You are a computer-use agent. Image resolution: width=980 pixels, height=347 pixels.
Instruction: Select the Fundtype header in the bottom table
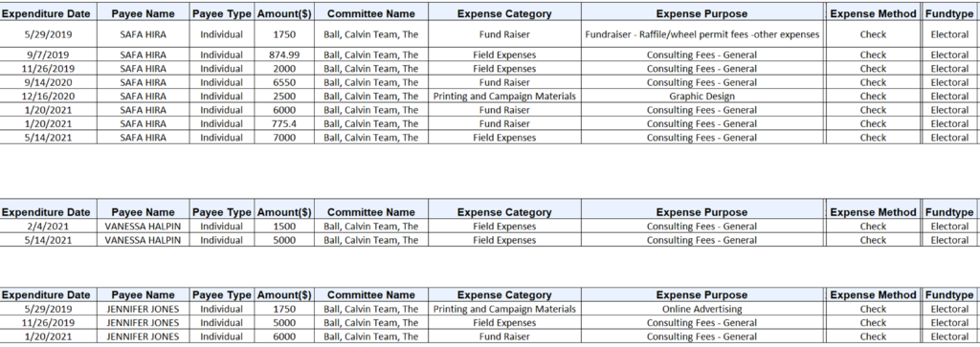click(948, 294)
